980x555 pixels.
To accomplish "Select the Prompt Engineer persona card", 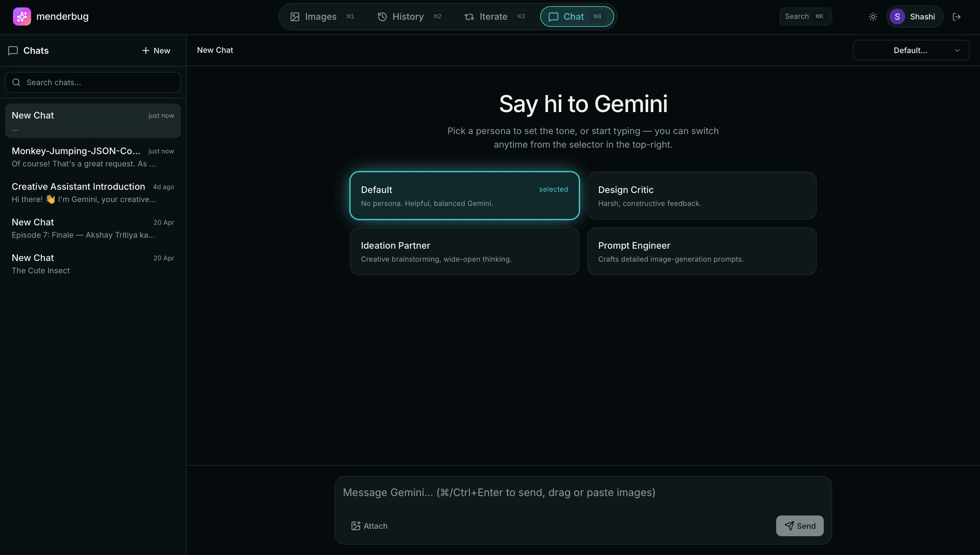I will click(702, 251).
